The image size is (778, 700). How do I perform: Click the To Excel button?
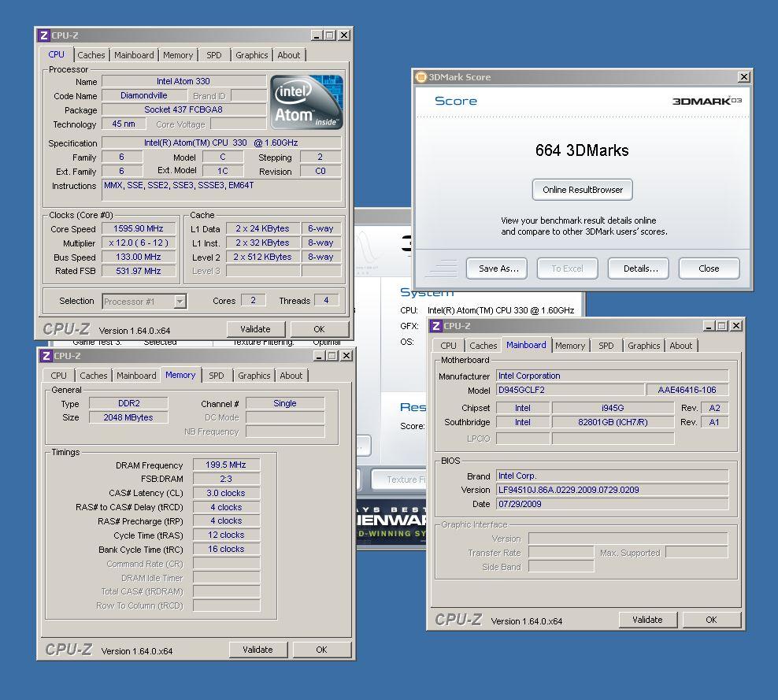pos(568,269)
